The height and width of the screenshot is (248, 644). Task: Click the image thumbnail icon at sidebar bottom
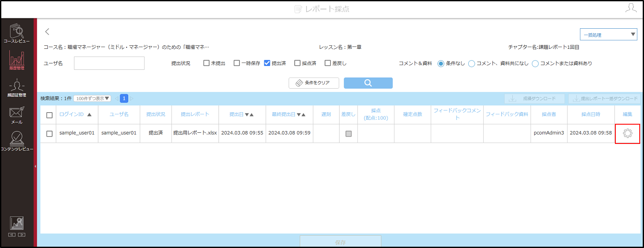pyautogui.click(x=17, y=223)
